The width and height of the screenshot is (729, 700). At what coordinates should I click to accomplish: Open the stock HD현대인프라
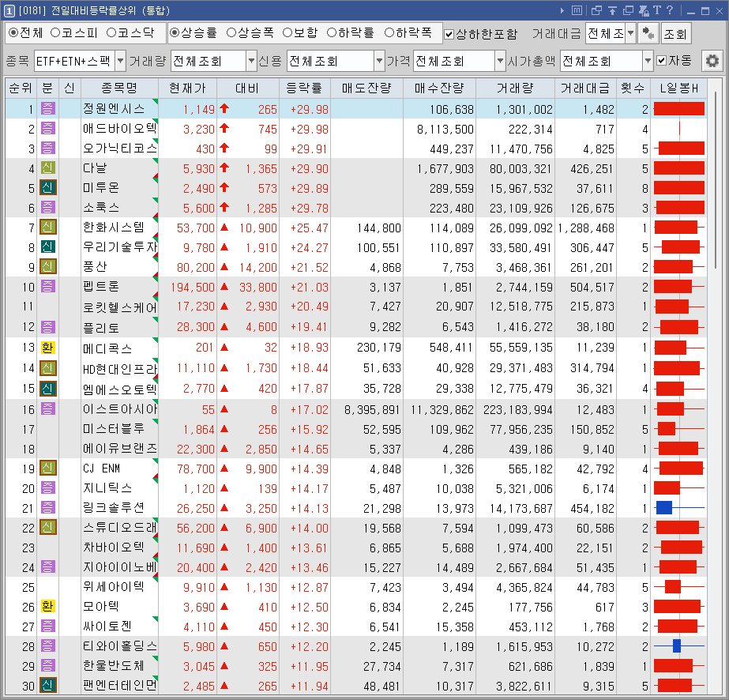(x=120, y=368)
